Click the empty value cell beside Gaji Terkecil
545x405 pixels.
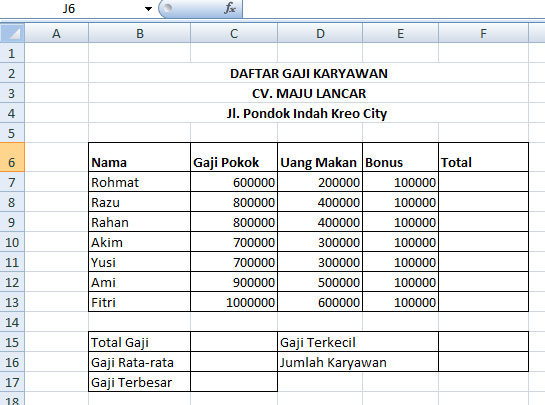[483, 342]
